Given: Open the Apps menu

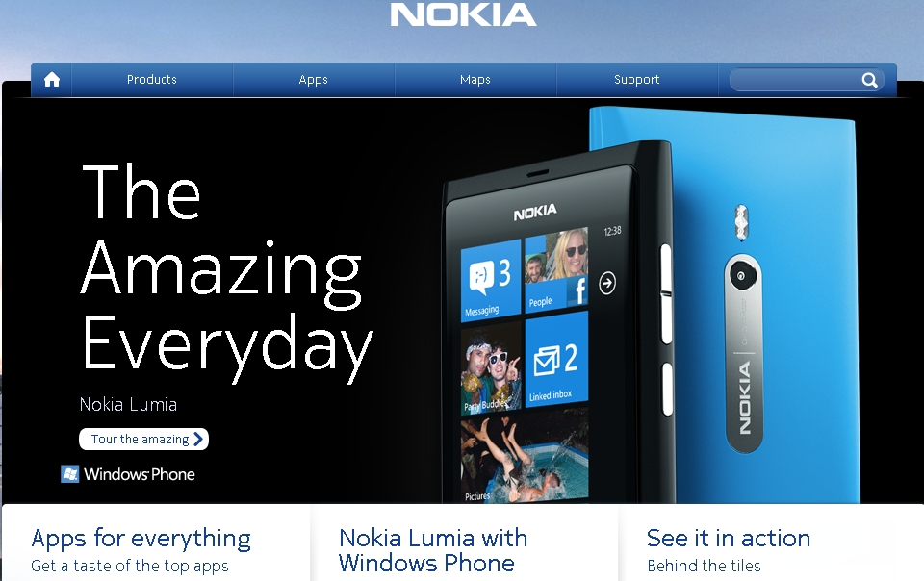Looking at the screenshot, I should (x=314, y=80).
